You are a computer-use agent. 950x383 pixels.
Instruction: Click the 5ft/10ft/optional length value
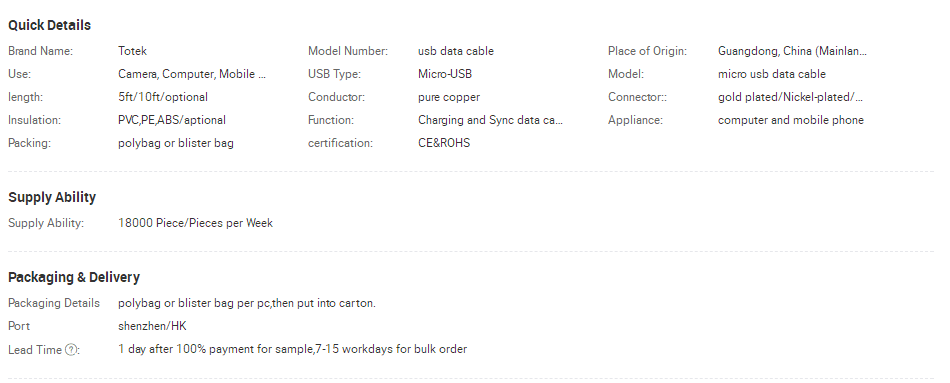coord(162,97)
